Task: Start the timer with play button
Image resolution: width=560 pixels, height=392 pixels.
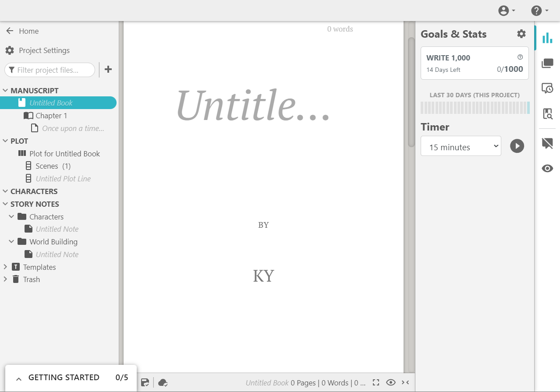Action: [x=517, y=146]
